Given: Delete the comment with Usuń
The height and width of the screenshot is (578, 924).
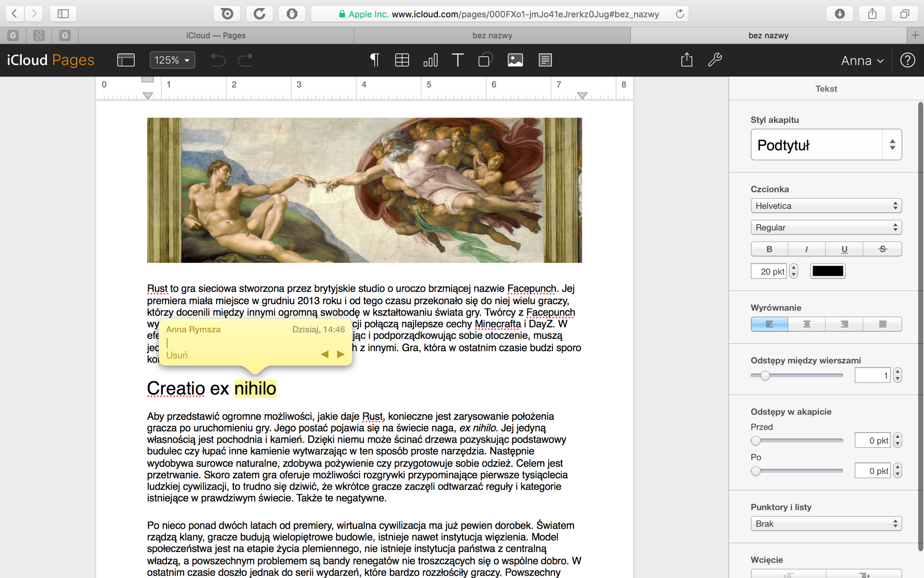Looking at the screenshot, I should [177, 355].
